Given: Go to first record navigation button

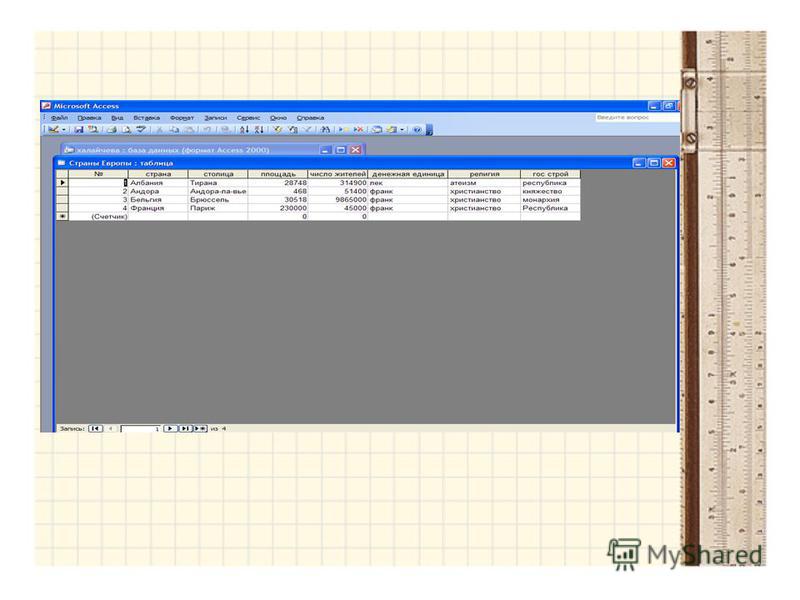Looking at the screenshot, I should pos(95,429).
